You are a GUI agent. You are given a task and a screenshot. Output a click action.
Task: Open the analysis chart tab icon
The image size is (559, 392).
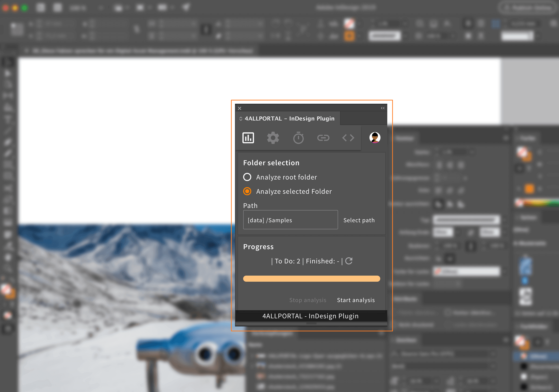pos(248,138)
